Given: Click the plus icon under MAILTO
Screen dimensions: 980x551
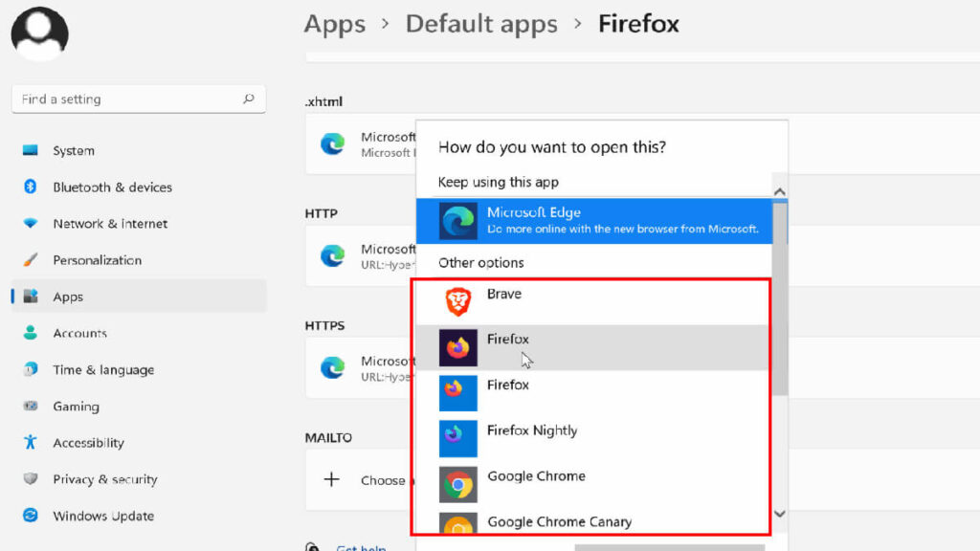Looking at the screenshot, I should click(331, 479).
